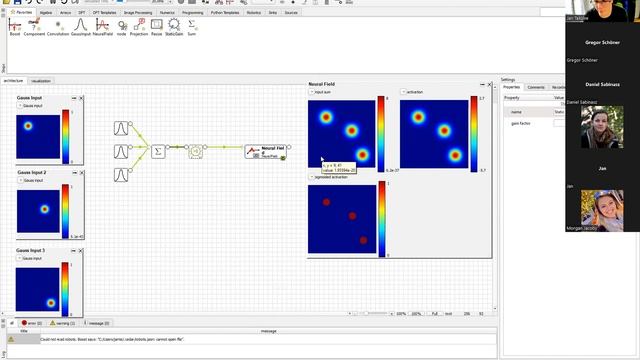Image resolution: width=640 pixels, height=360 pixels.
Task: Switch to the Algebra tab
Action: tap(46, 13)
